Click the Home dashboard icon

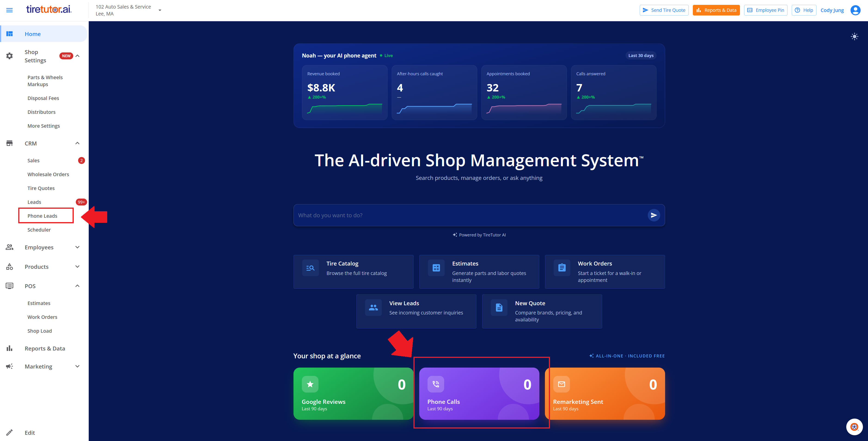click(9, 34)
